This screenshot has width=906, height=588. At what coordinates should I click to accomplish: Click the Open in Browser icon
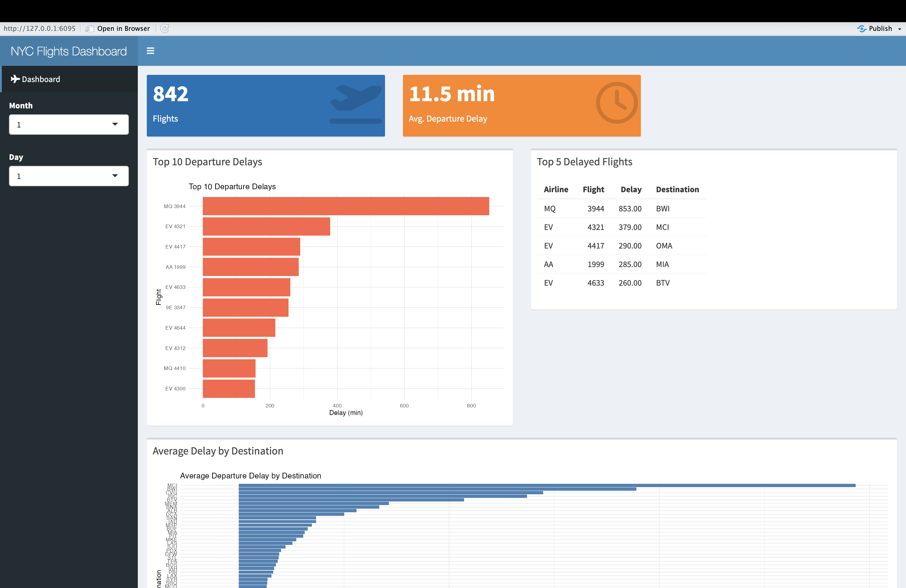click(90, 29)
